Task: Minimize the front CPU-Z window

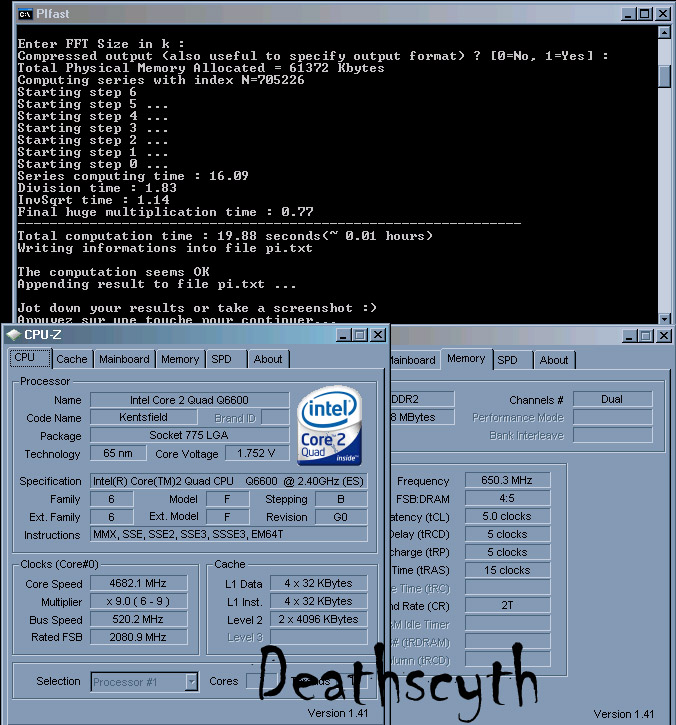Action: pos(343,335)
